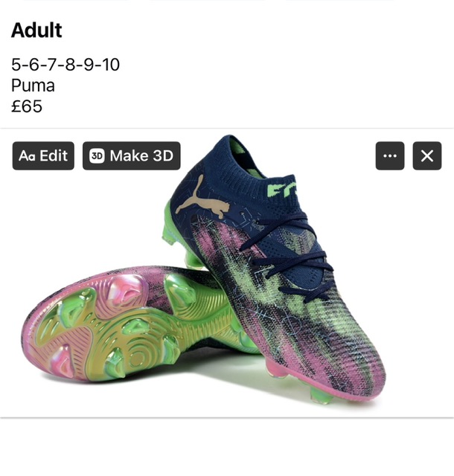
Task: Click the £65 price text
Action: [x=27, y=106]
